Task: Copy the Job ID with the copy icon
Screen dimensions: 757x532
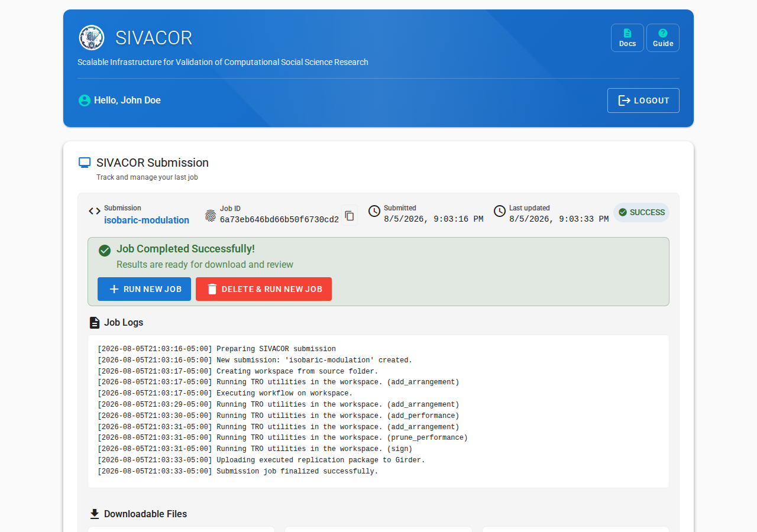Action: (350, 215)
